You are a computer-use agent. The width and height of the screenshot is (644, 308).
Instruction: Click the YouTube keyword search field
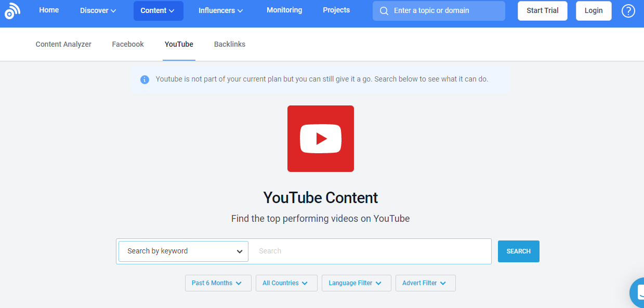[370, 251]
